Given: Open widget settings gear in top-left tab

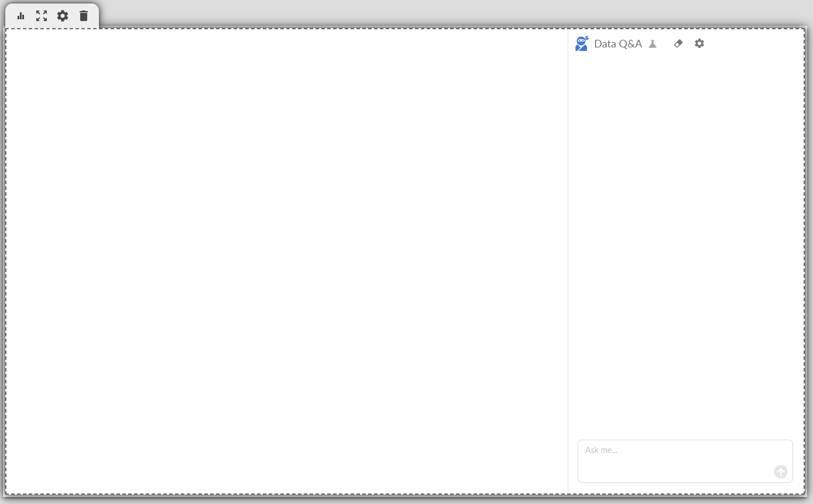Looking at the screenshot, I should 63,16.
